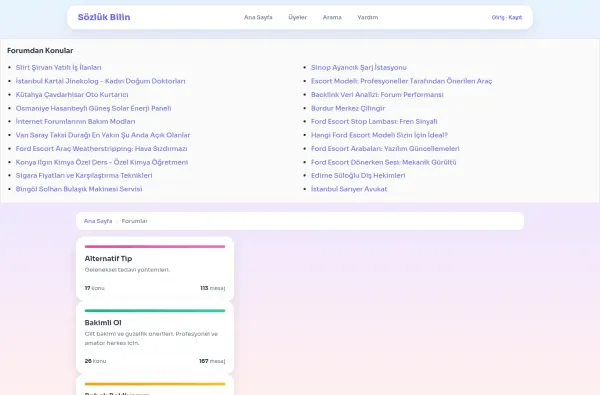600x395 pixels.
Task: Open topic Siirt Şirvan Yatılı İş İlanları
Action: [x=59, y=67]
